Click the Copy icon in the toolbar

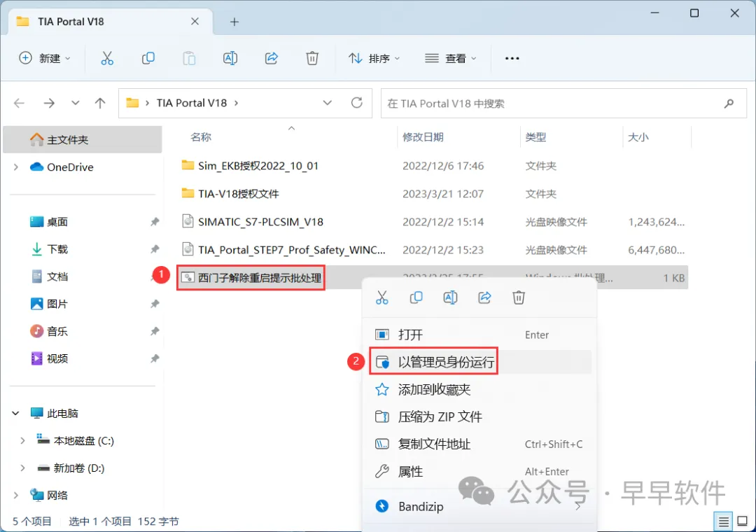click(x=148, y=58)
